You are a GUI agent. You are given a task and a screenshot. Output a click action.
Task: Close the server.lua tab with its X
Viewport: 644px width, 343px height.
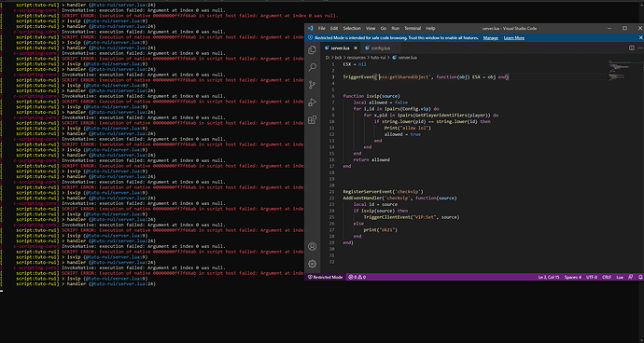357,48
